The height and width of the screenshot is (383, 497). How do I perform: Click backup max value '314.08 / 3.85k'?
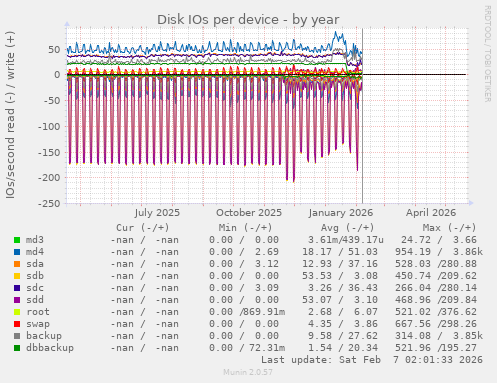point(439,336)
